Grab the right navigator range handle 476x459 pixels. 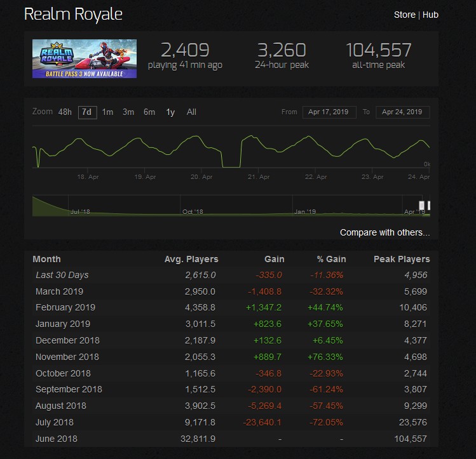point(428,205)
